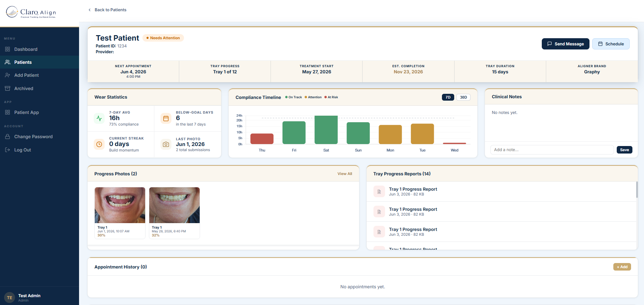
Task: Click the back chevron before Back to Patients
Action: tap(90, 10)
